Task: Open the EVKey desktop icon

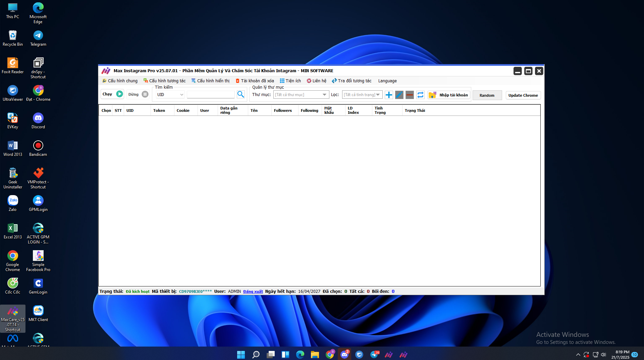Action: [x=13, y=121]
